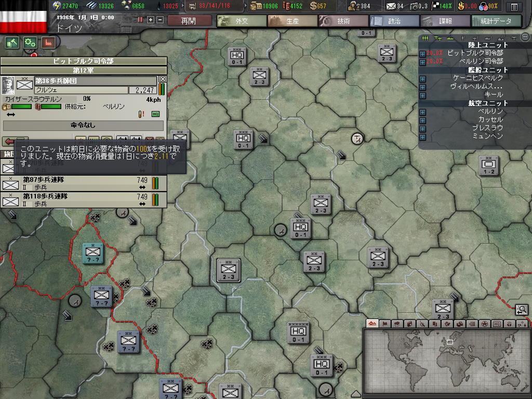Expand ブレスラウ air unit entry
The width and height of the screenshot is (532, 399).
click(422, 129)
